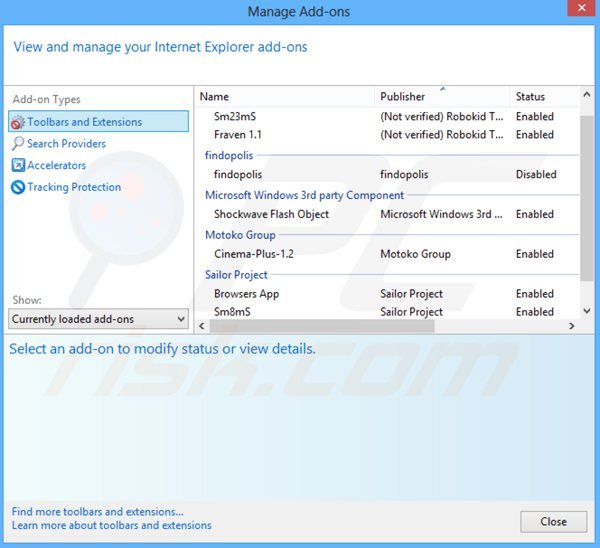This screenshot has height=548, width=600.
Task: Click the Search Providers magnifier icon
Action: click(x=17, y=144)
